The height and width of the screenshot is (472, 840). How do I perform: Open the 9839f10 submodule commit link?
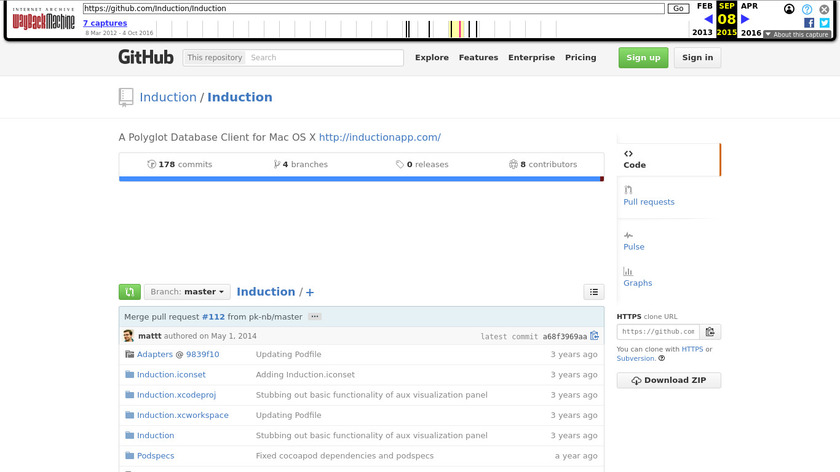(202, 354)
